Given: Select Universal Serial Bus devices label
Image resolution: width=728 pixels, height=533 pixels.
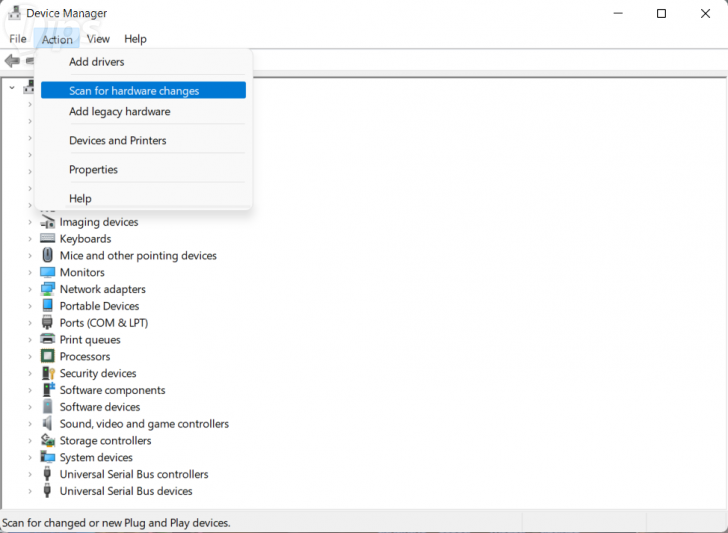Looking at the screenshot, I should 126,491.
